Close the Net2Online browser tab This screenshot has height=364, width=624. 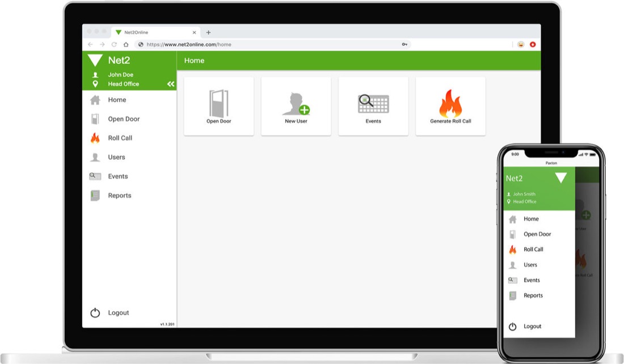194,33
